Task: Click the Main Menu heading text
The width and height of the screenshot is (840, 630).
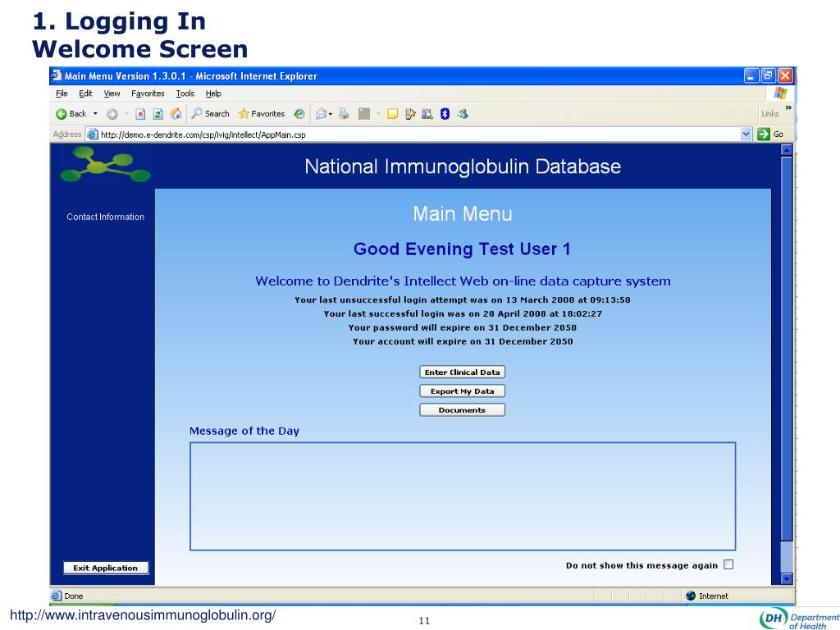Action: (463, 214)
